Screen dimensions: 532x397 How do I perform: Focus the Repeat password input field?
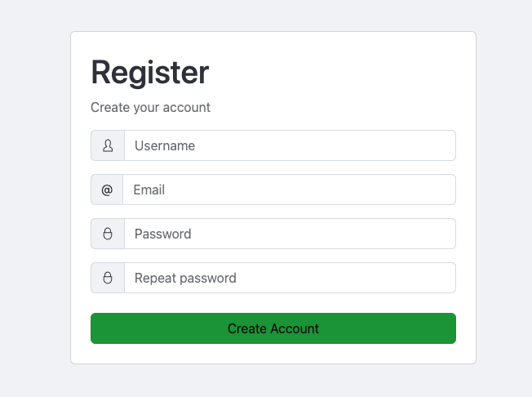[290, 278]
